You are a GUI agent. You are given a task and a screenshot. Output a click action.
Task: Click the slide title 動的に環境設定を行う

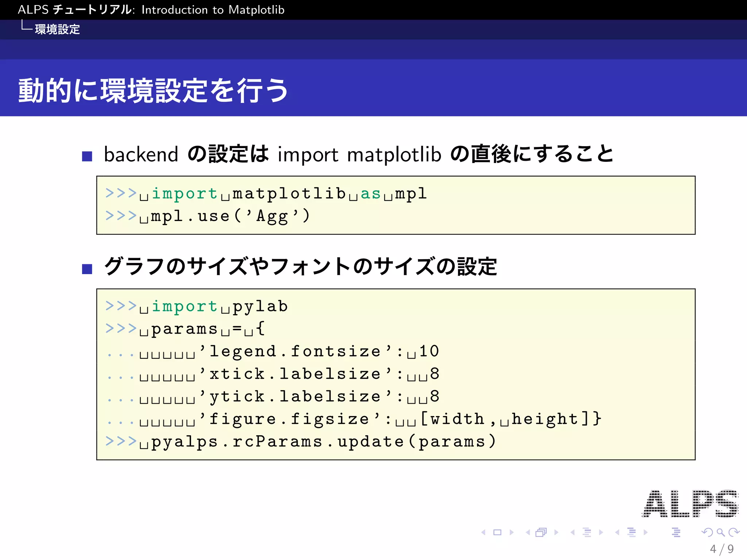(x=153, y=90)
